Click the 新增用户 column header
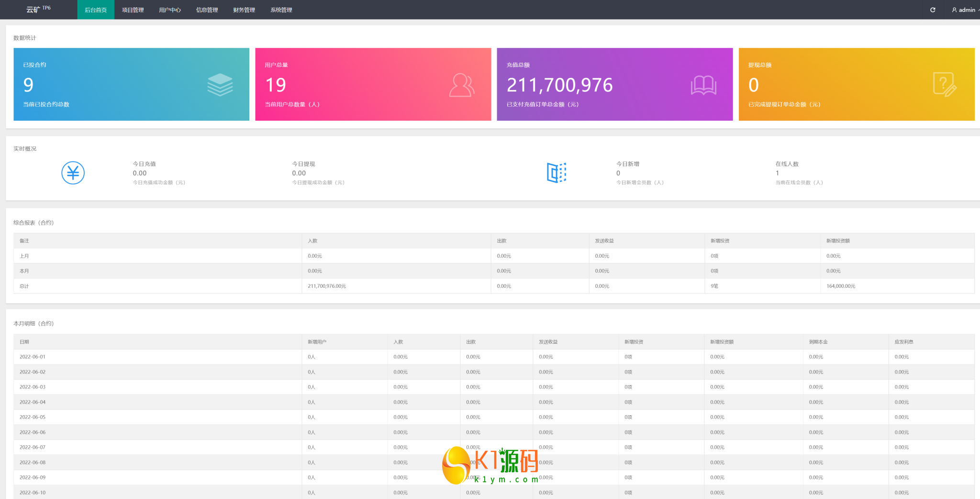Viewport: 980px width, 499px height. (317, 342)
